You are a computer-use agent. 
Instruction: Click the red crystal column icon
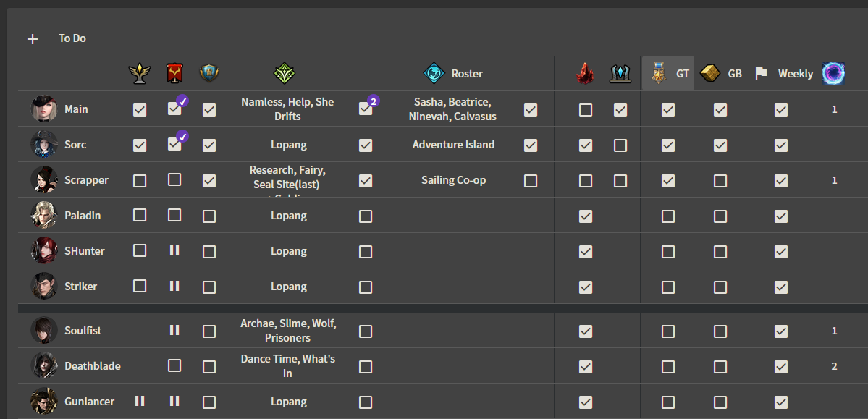[x=586, y=73]
